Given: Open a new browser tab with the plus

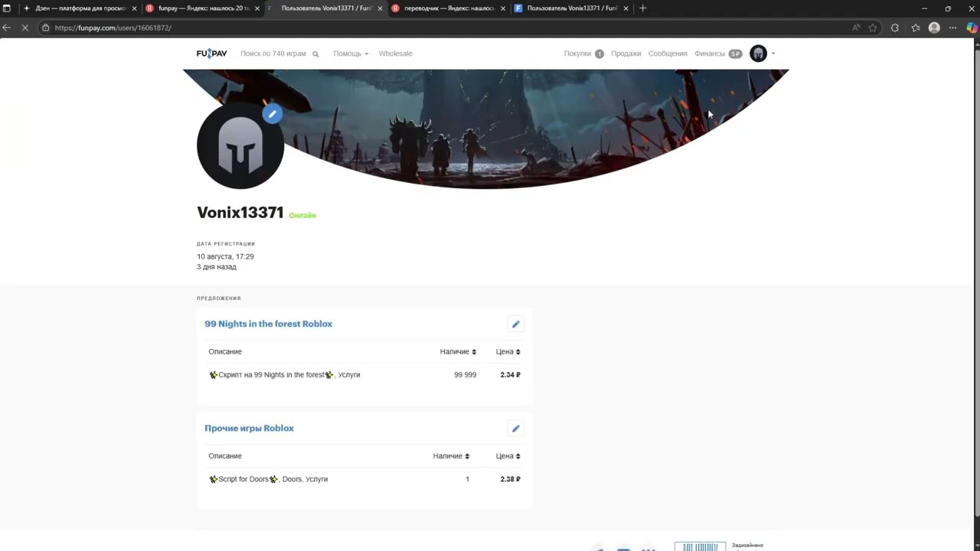Looking at the screenshot, I should [x=643, y=8].
